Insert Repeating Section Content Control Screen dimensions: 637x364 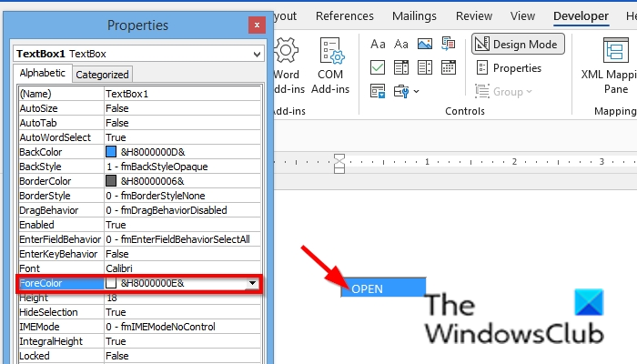(378, 91)
